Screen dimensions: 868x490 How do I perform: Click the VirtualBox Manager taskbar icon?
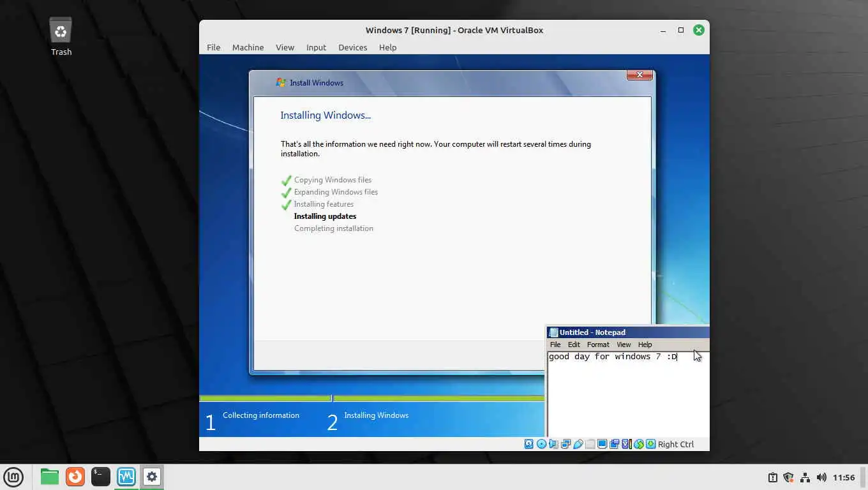coord(126,477)
